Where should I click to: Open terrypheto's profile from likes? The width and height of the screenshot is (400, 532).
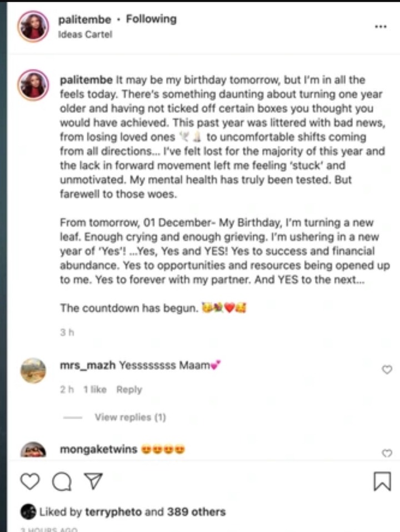click(113, 512)
